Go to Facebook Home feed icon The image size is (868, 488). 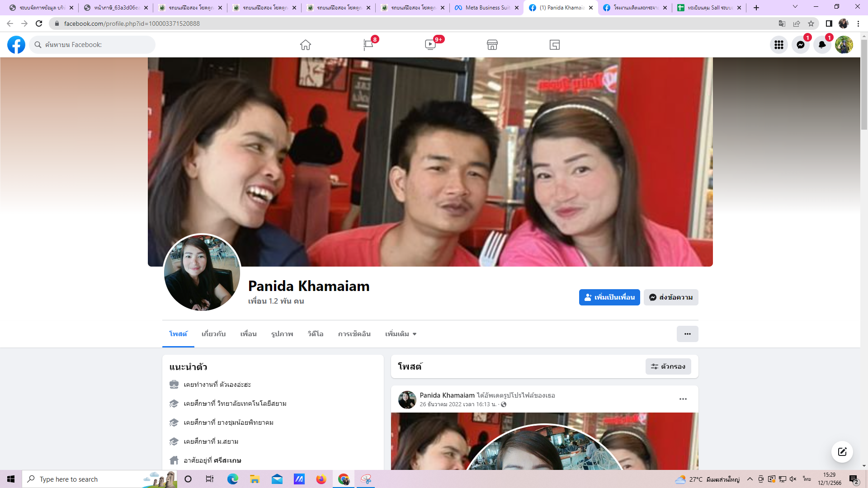306,45
